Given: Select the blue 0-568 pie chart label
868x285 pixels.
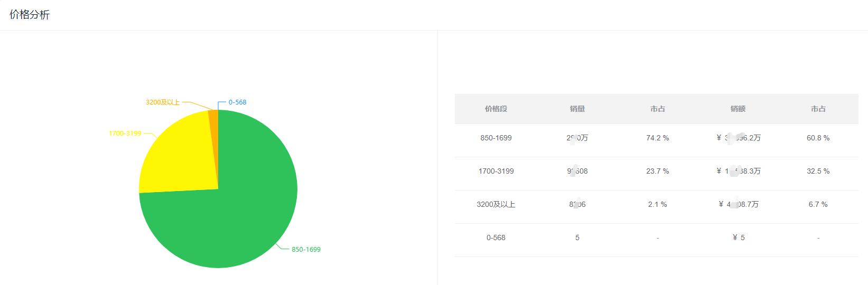Looking at the screenshot, I should pyautogui.click(x=237, y=102).
